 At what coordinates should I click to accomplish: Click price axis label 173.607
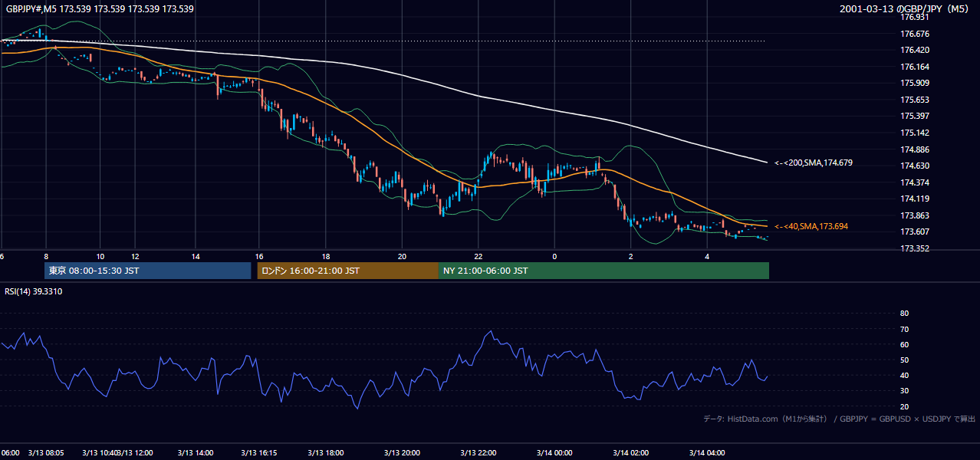coord(915,232)
